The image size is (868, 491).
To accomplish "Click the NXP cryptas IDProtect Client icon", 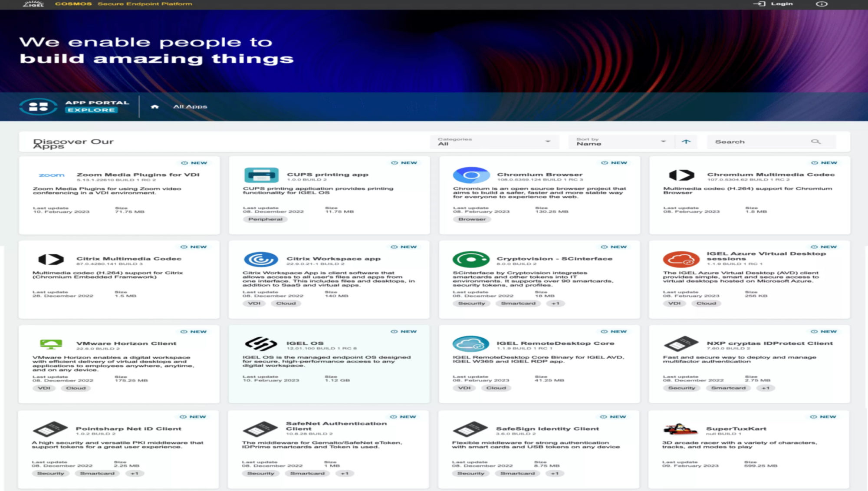I will [681, 344].
